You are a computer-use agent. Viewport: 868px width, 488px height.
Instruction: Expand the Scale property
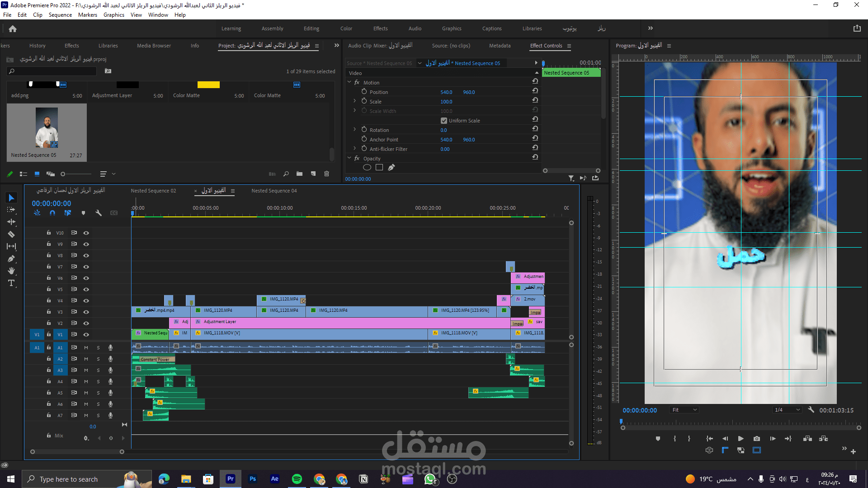point(354,101)
